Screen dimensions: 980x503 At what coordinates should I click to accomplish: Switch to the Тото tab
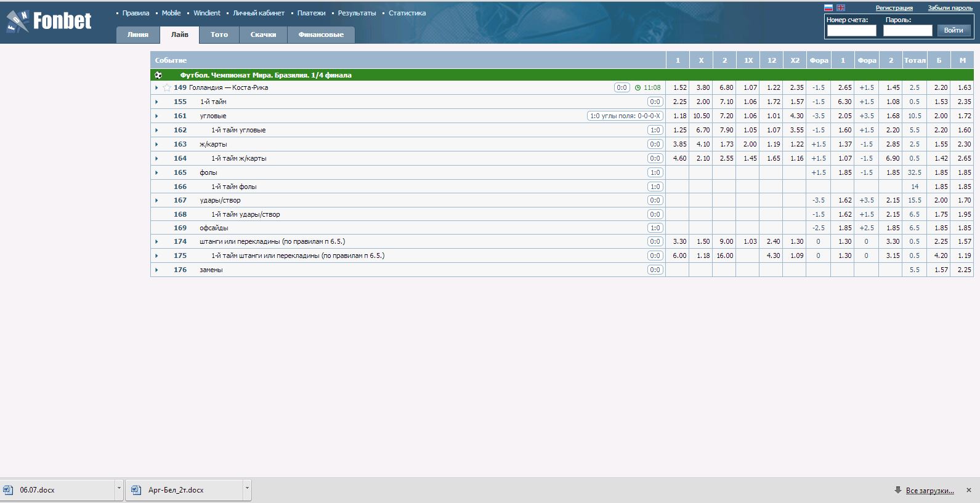click(x=219, y=34)
